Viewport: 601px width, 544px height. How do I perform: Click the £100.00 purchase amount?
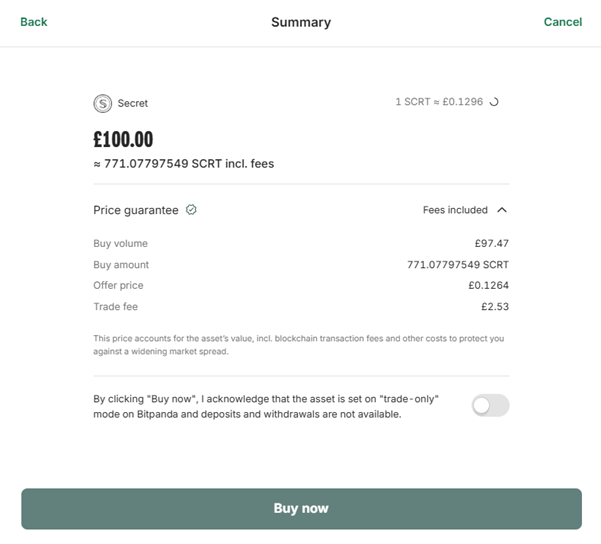pyautogui.click(x=123, y=139)
